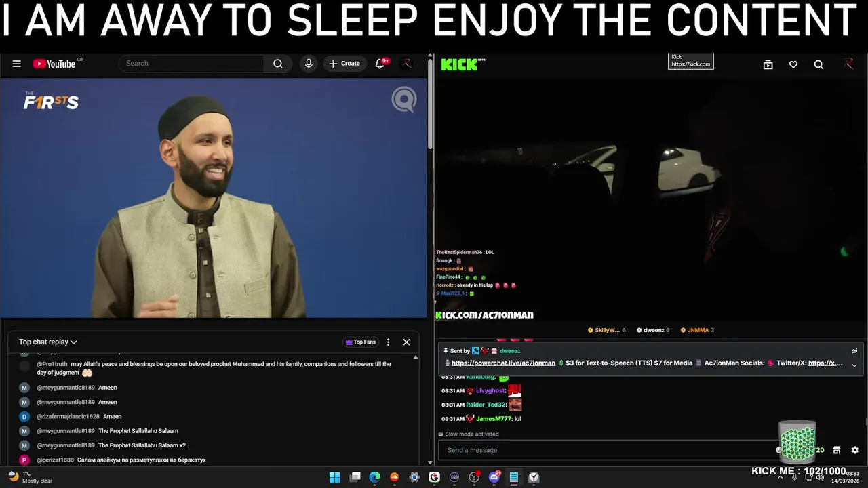This screenshot has height=488, width=868.
Task: Open the Twitter/X link in pinned message
Action: pos(825,363)
